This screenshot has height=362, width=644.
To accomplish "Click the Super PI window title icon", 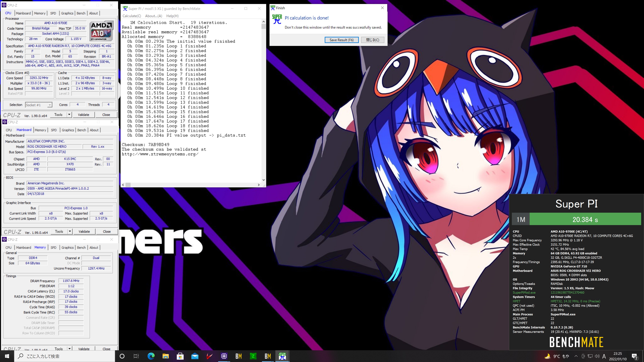I will coord(125,8).
